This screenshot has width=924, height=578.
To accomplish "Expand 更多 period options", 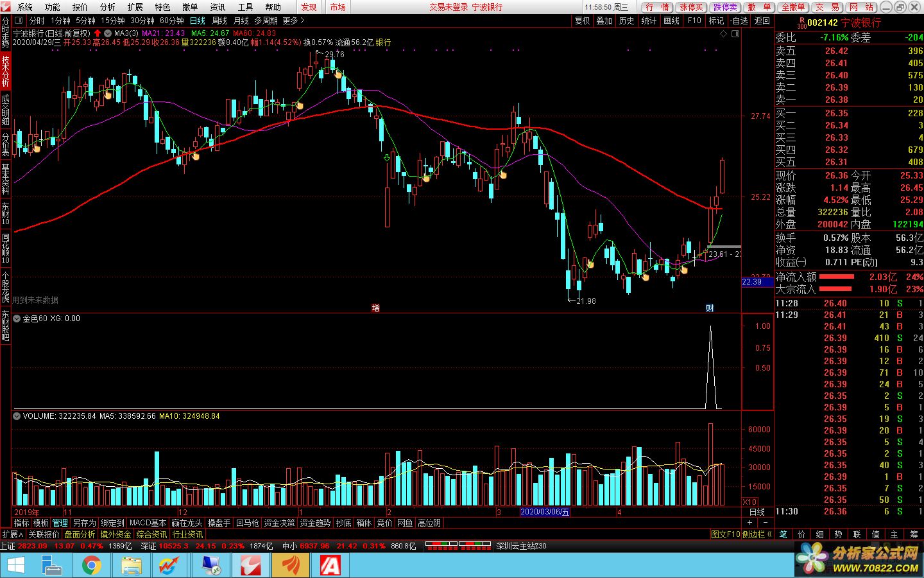I will [293, 21].
